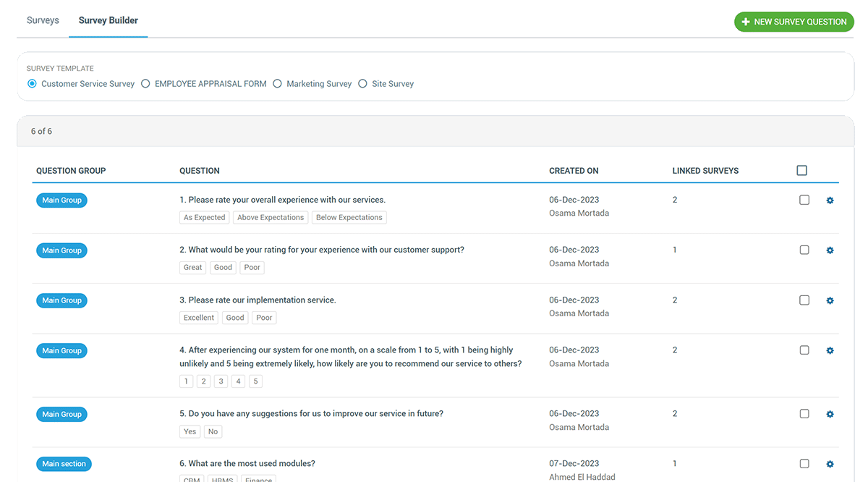
Task: Toggle the select-all checkbox in table header
Action: [801, 169]
